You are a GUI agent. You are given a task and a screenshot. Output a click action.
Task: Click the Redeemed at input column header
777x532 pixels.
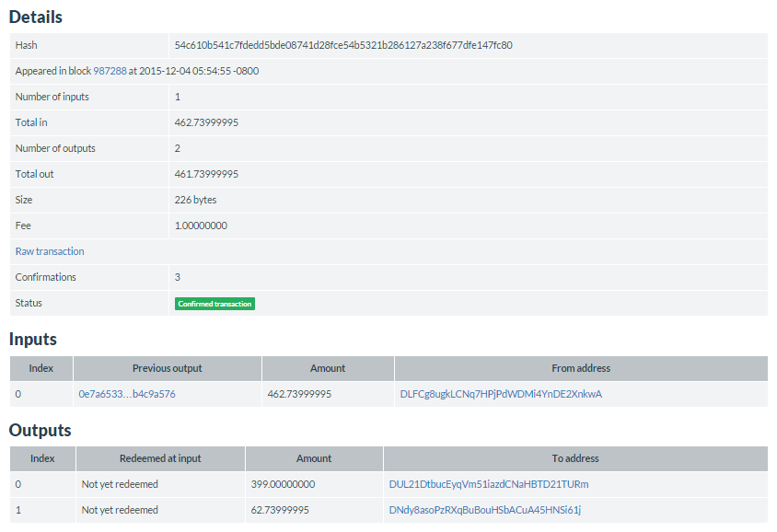tap(160, 458)
